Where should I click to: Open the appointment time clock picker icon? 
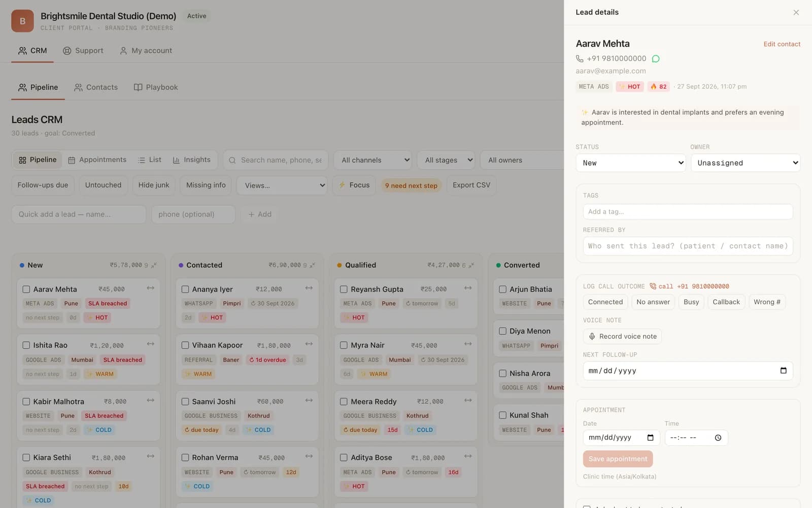pyautogui.click(x=718, y=437)
